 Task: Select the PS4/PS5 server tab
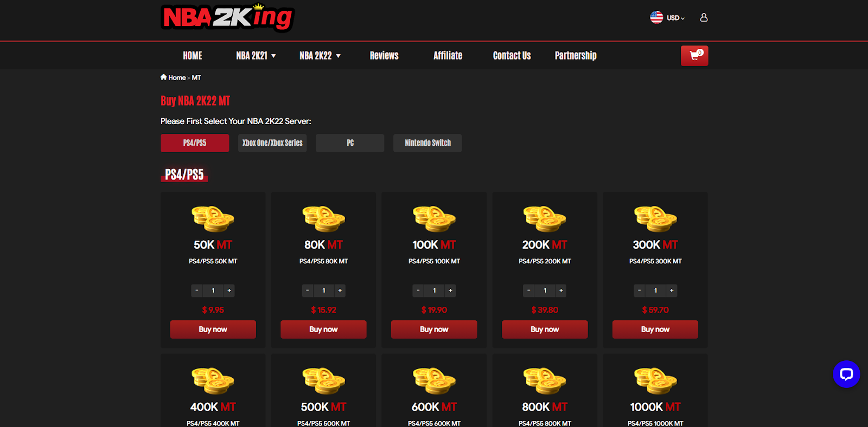pyautogui.click(x=195, y=143)
